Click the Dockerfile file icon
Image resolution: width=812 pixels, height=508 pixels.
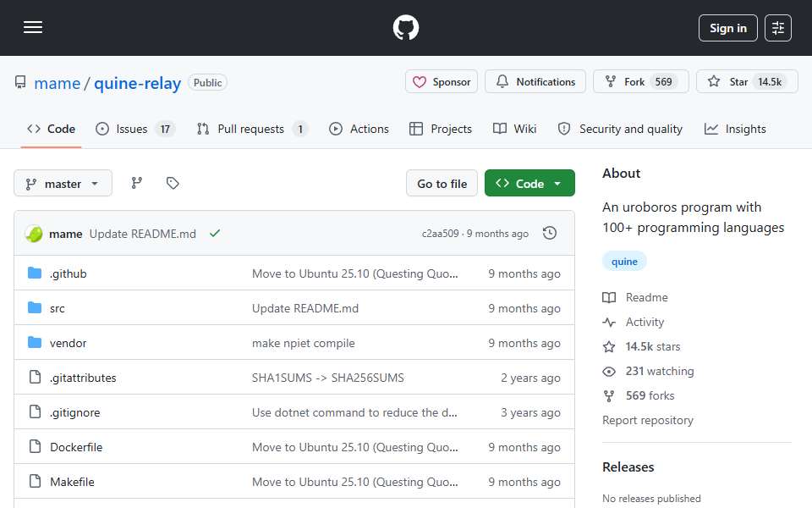(35, 446)
